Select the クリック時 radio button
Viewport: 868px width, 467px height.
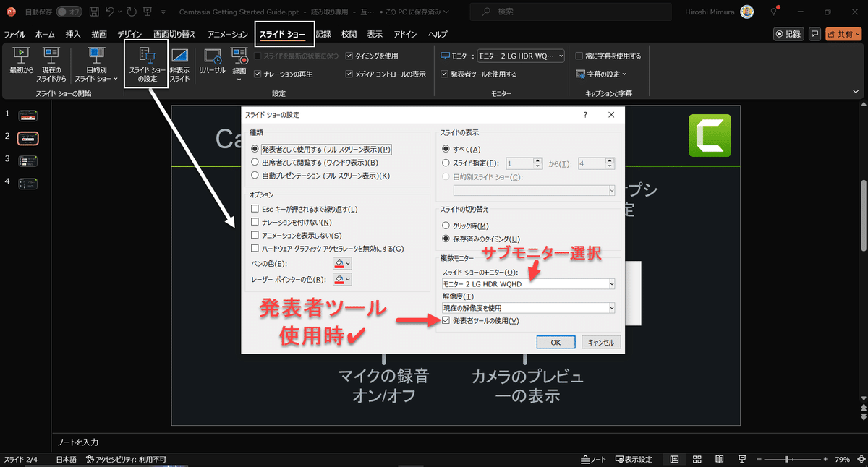(446, 226)
